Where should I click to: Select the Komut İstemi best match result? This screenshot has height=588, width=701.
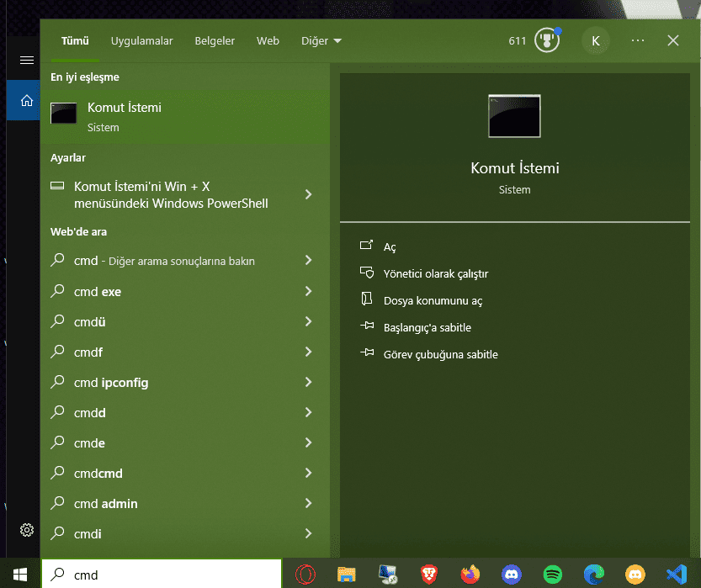point(185,117)
